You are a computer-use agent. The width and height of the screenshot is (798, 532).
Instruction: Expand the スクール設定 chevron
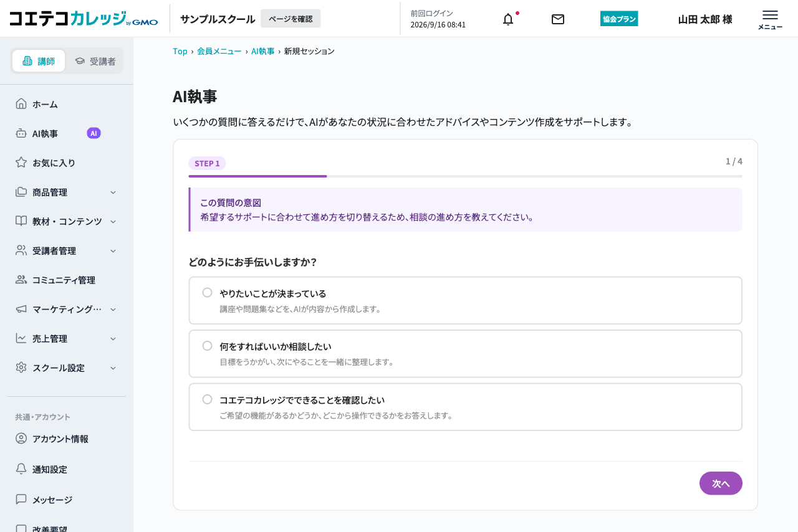(113, 368)
